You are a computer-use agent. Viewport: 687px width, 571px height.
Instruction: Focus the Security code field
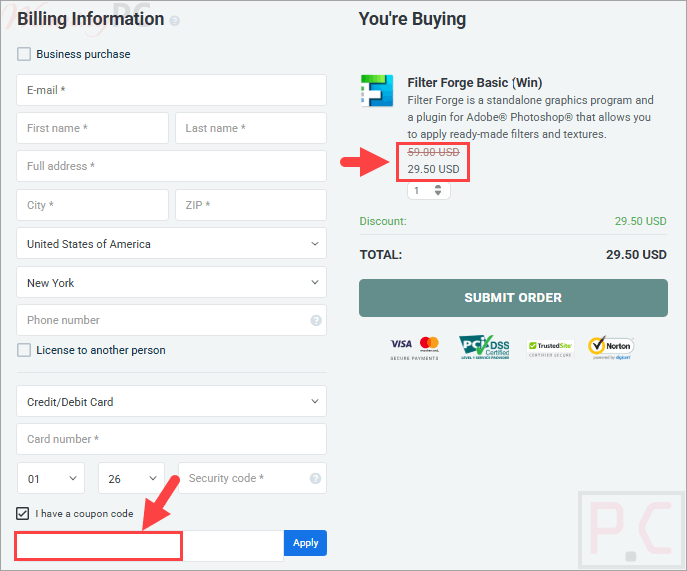[x=252, y=478]
